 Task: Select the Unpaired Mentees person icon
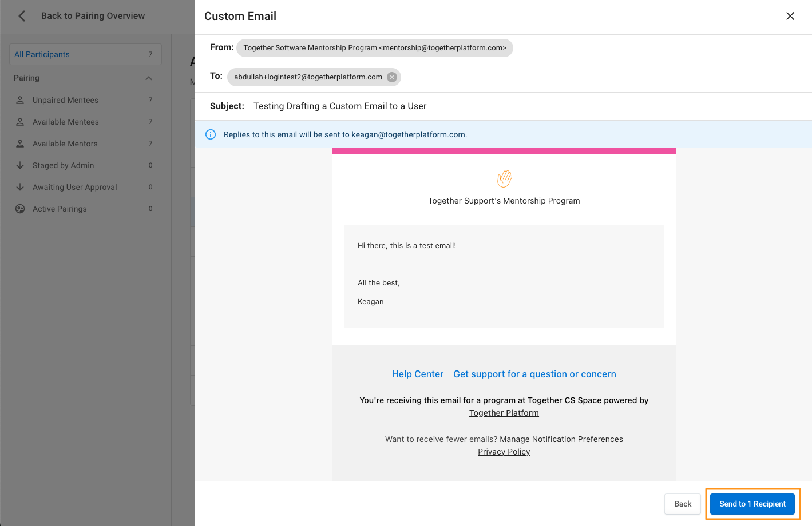[19, 100]
